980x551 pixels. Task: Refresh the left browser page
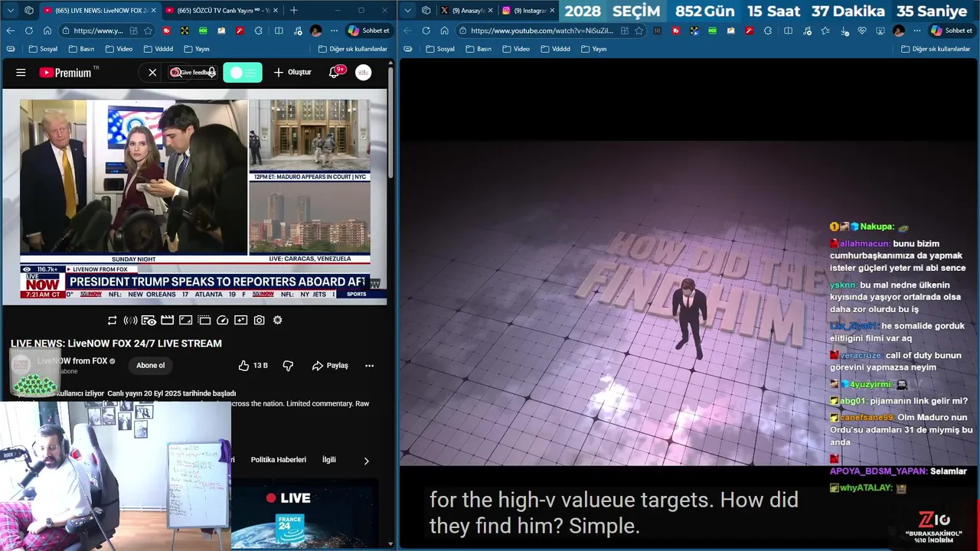(28, 31)
